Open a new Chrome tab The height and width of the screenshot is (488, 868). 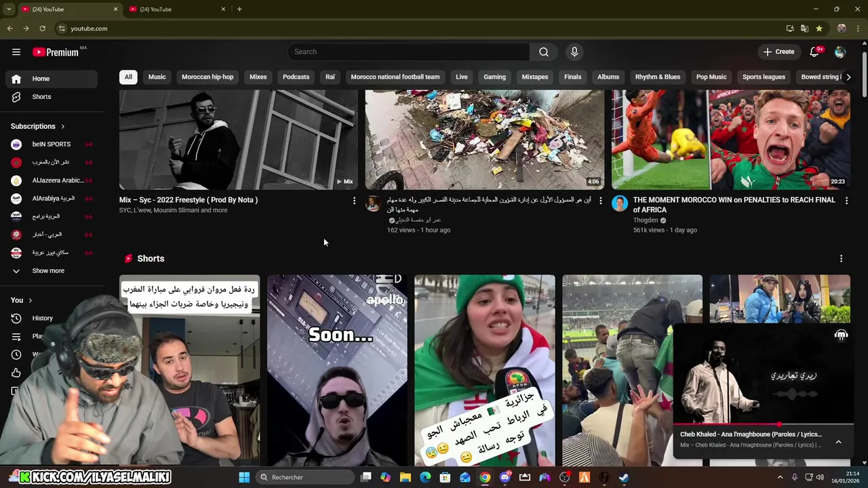(239, 9)
